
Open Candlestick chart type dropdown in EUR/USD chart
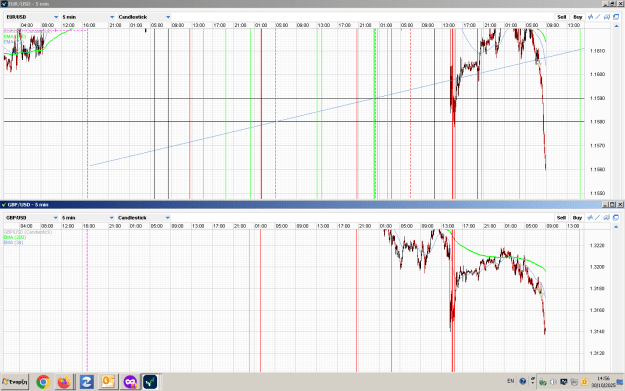pyautogui.click(x=144, y=17)
